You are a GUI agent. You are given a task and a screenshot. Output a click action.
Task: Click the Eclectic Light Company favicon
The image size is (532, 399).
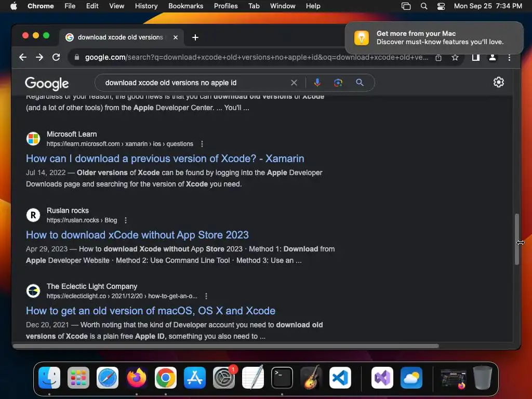pyautogui.click(x=33, y=291)
